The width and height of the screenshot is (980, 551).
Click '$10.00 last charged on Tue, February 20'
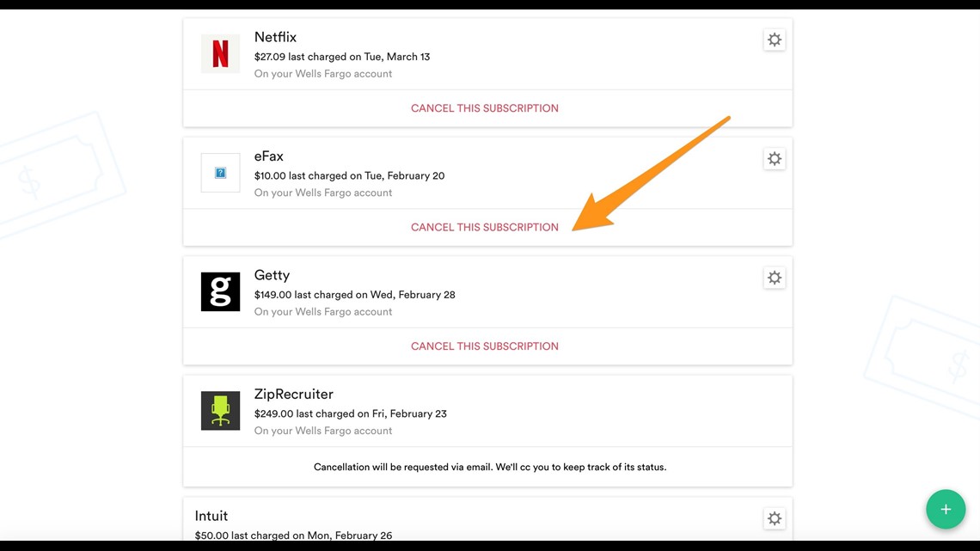[349, 176]
